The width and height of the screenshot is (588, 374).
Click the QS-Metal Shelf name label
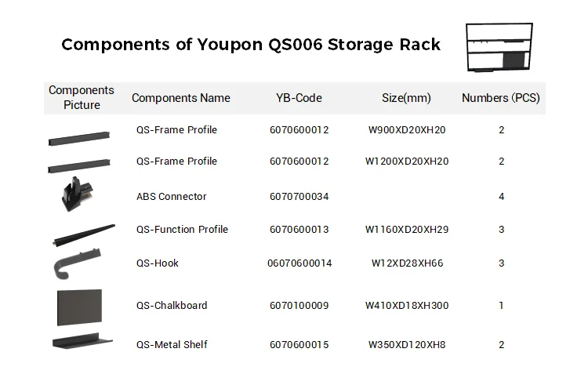pyautogui.click(x=172, y=344)
